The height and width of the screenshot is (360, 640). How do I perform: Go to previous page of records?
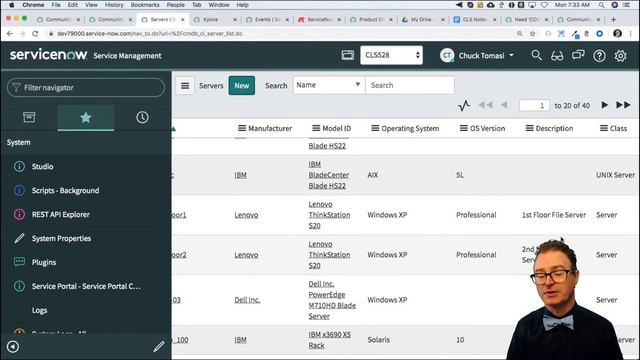[504, 105]
